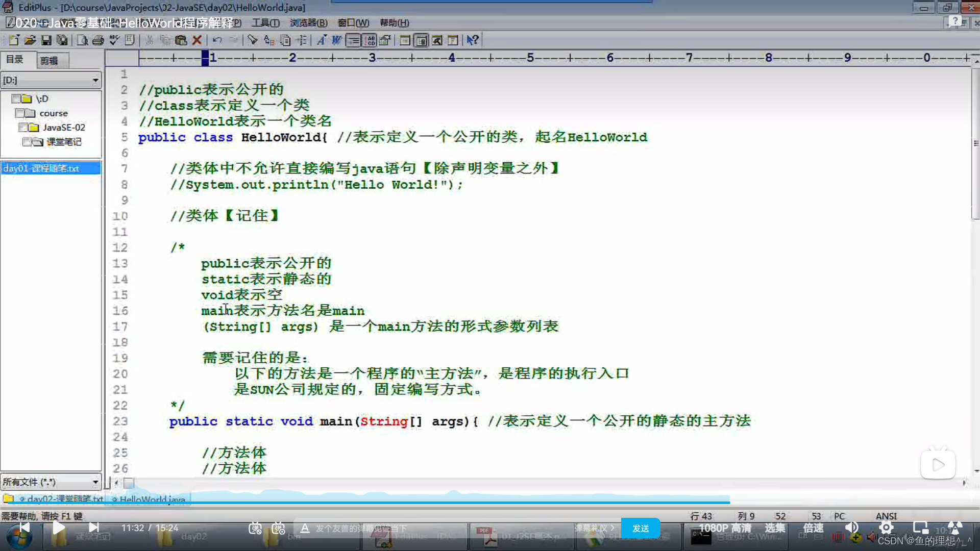The width and height of the screenshot is (980, 551).
Task: Expand the JavaSE-02 folder in tree
Action: click(63, 128)
